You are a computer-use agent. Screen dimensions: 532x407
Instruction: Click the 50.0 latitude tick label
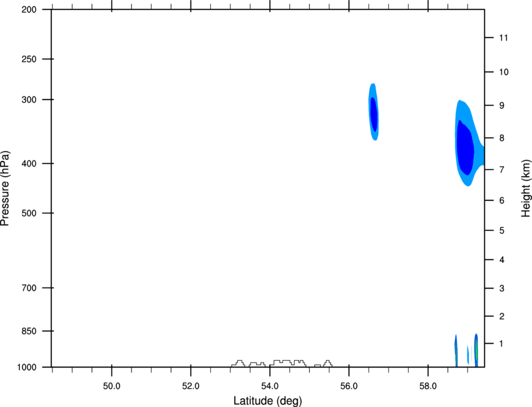pyautogui.click(x=111, y=386)
